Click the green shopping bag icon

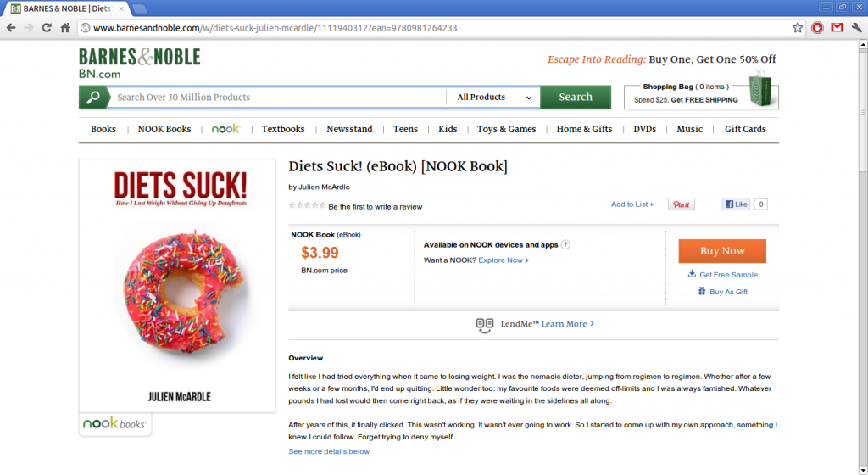click(x=760, y=88)
